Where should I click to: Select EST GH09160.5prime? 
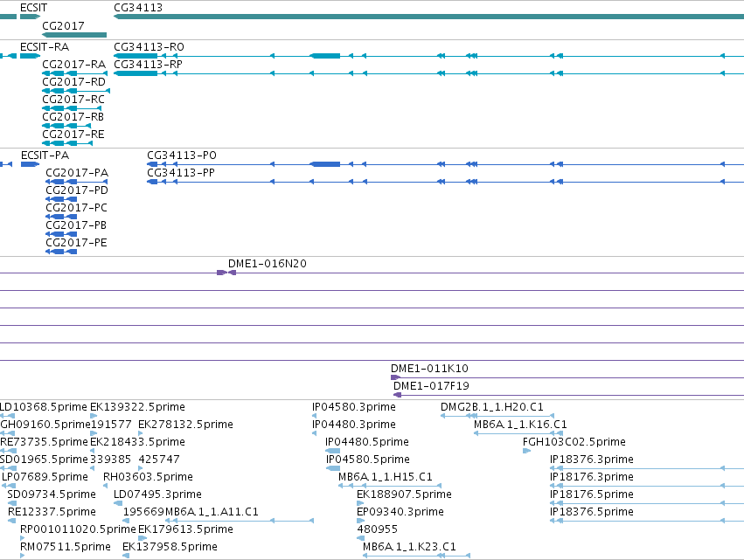tap(45, 425)
